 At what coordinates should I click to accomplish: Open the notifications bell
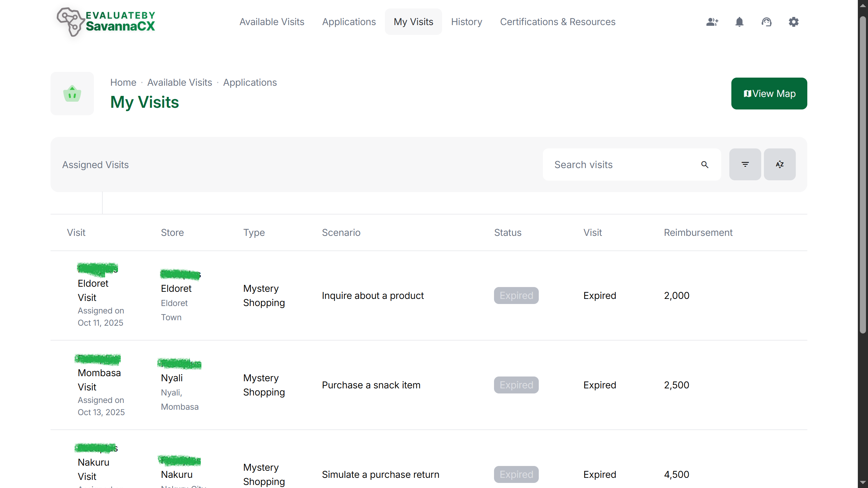[x=739, y=22]
